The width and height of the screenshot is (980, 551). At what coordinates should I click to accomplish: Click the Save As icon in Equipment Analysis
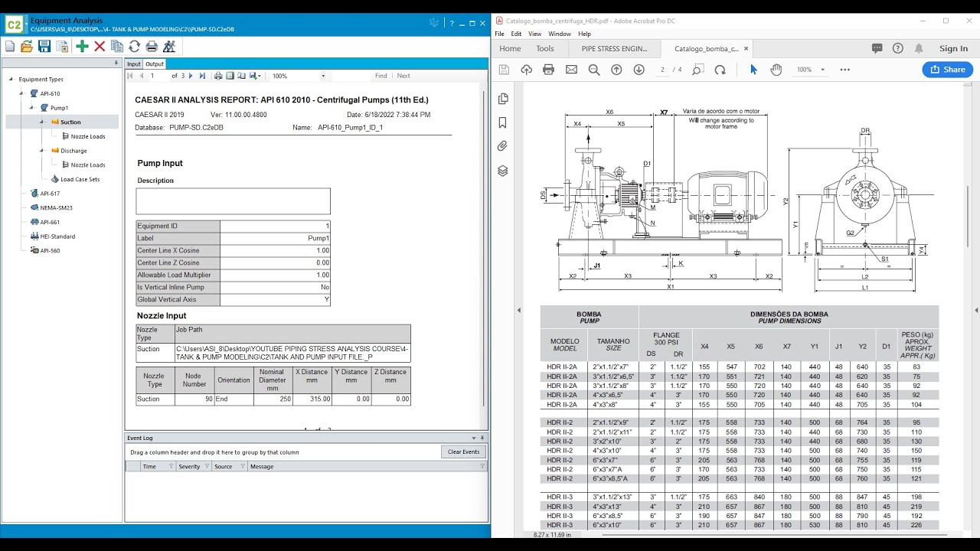[x=61, y=47]
